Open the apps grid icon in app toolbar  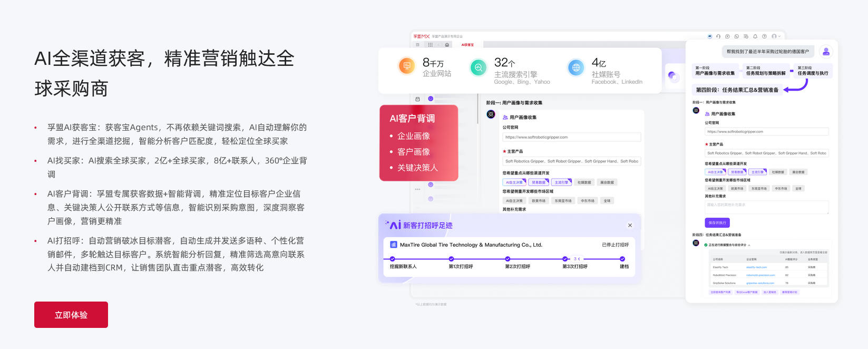tap(430, 45)
